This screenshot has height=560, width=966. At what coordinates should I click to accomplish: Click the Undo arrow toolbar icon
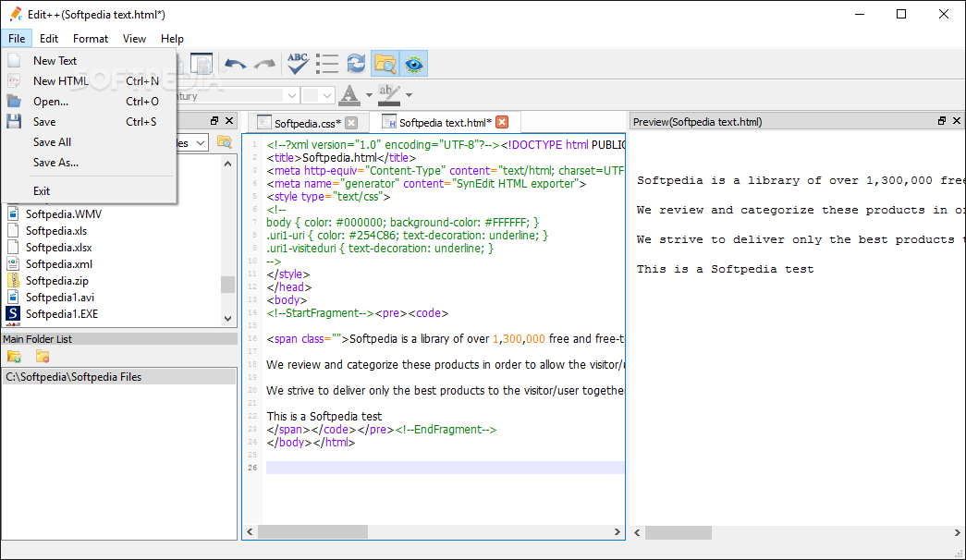pos(236,64)
